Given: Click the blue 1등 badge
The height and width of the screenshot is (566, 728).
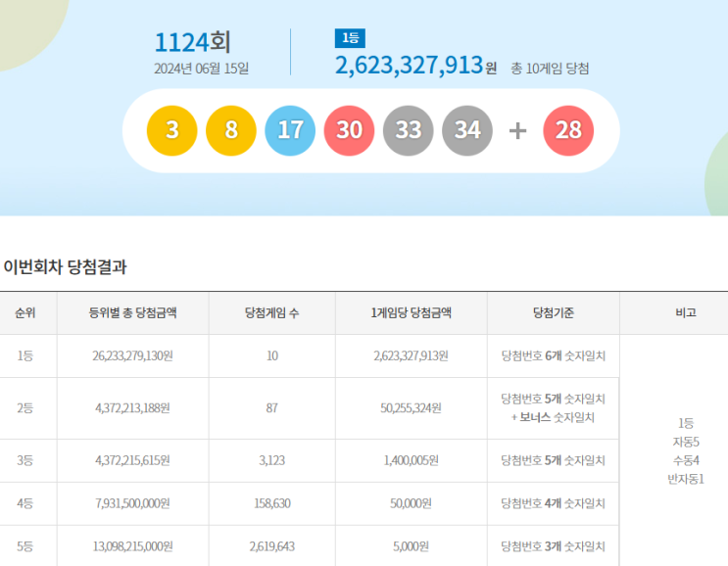Looking at the screenshot, I should point(350,38).
